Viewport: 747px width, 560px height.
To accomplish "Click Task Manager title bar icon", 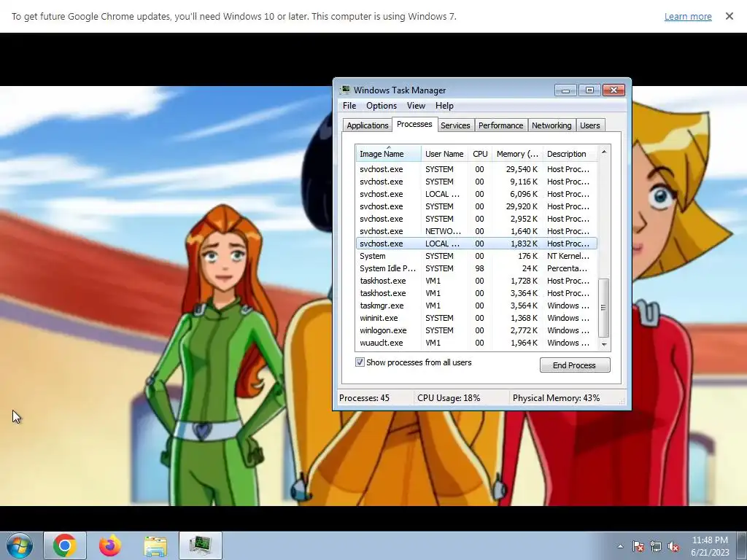I will pos(345,90).
